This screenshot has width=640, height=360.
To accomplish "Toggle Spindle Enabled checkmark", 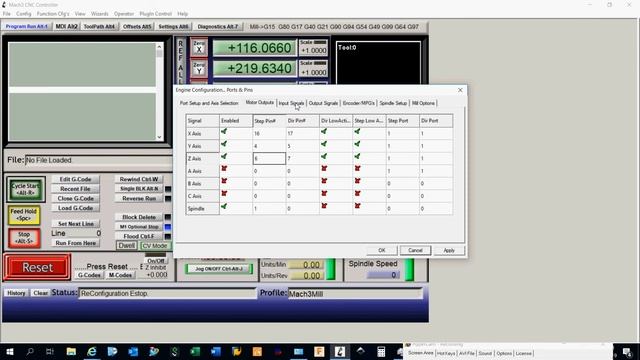I will (224, 206).
